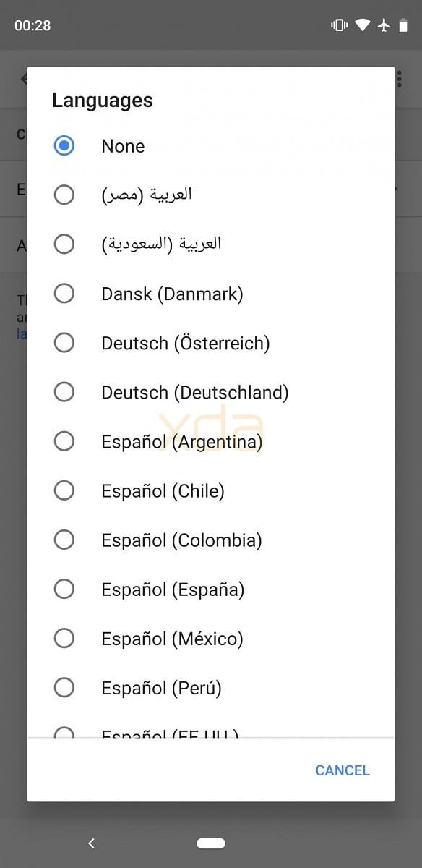Image resolution: width=422 pixels, height=868 pixels.
Task: Select Español (México) radio option
Action: tap(64, 638)
